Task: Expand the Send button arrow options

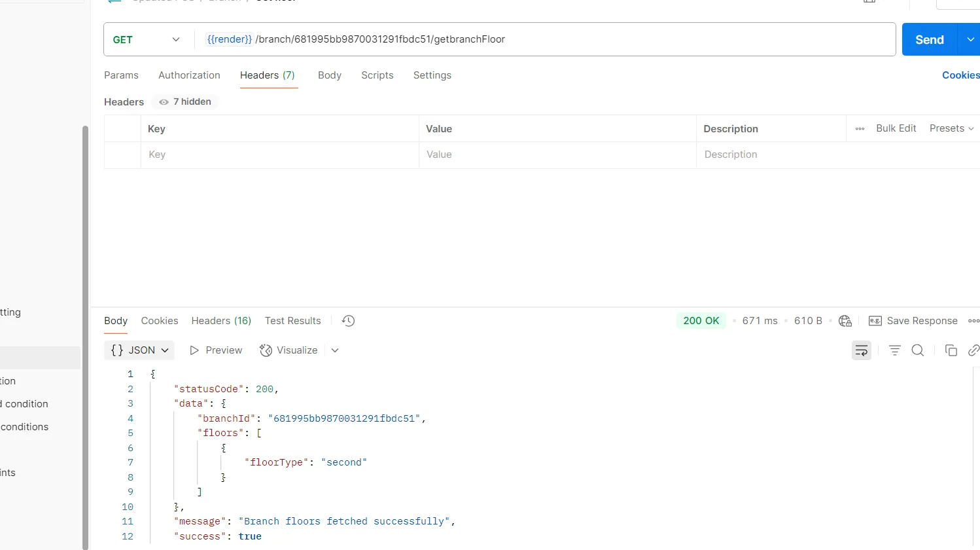Action: pos(970,40)
